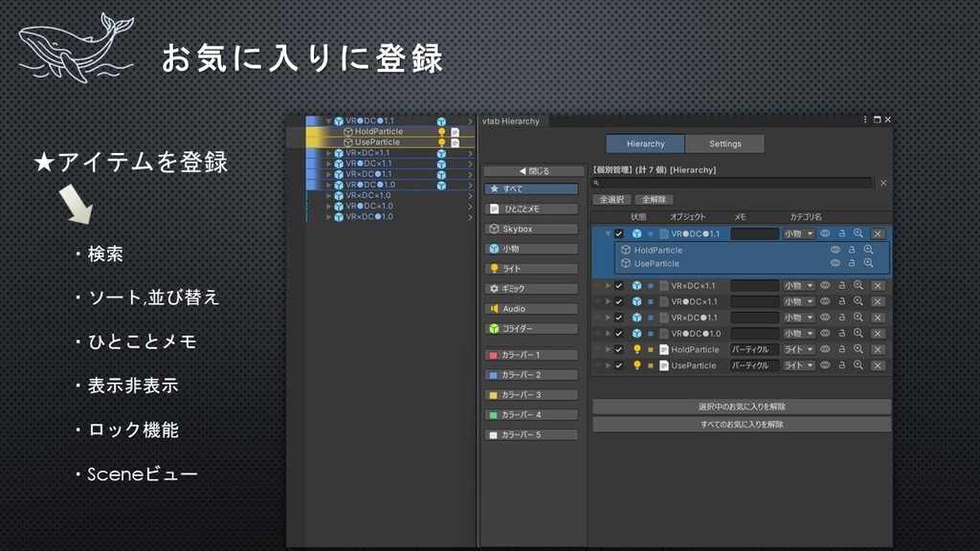
Task: Click the zoom icon on the VR●DC●1.0 favorites row
Action: tap(858, 333)
